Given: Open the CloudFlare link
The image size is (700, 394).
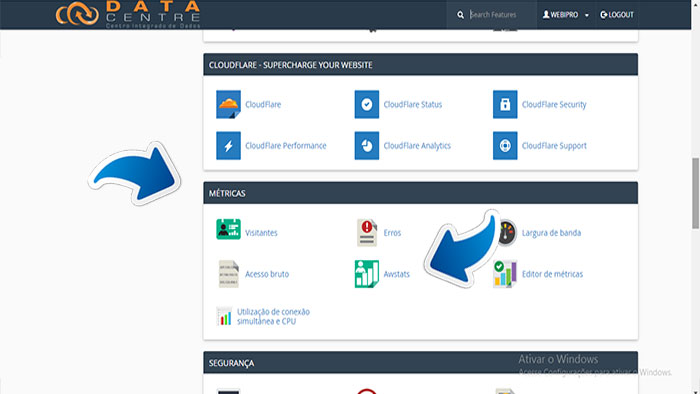Looking at the screenshot, I should (x=263, y=104).
